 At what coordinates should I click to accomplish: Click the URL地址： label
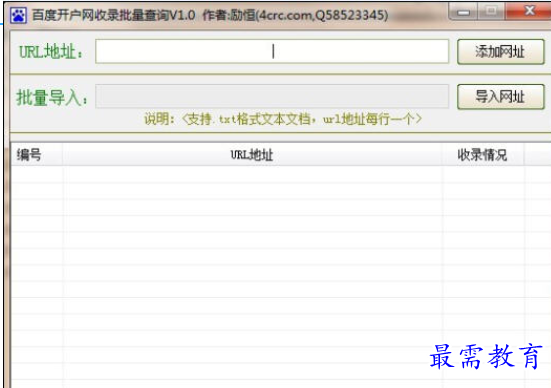click(x=51, y=52)
